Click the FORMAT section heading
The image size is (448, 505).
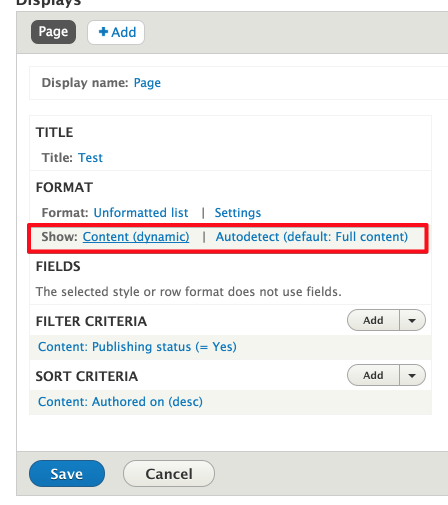click(x=64, y=187)
